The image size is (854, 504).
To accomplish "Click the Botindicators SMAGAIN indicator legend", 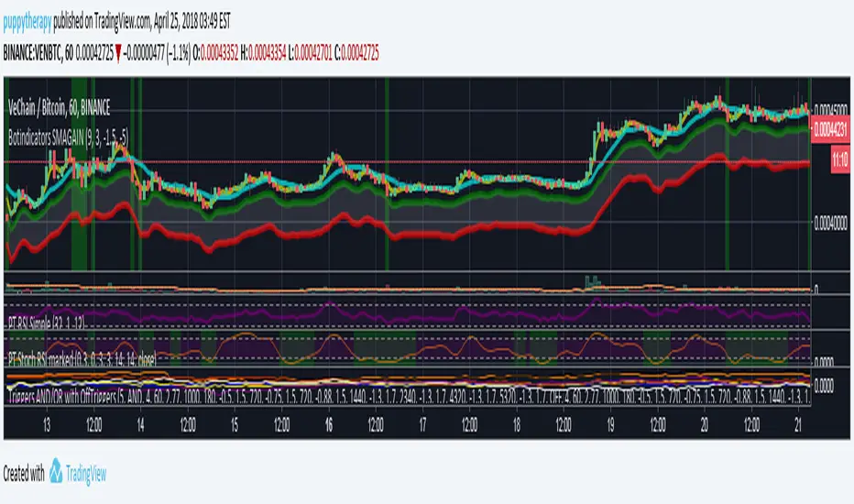I will click(68, 137).
